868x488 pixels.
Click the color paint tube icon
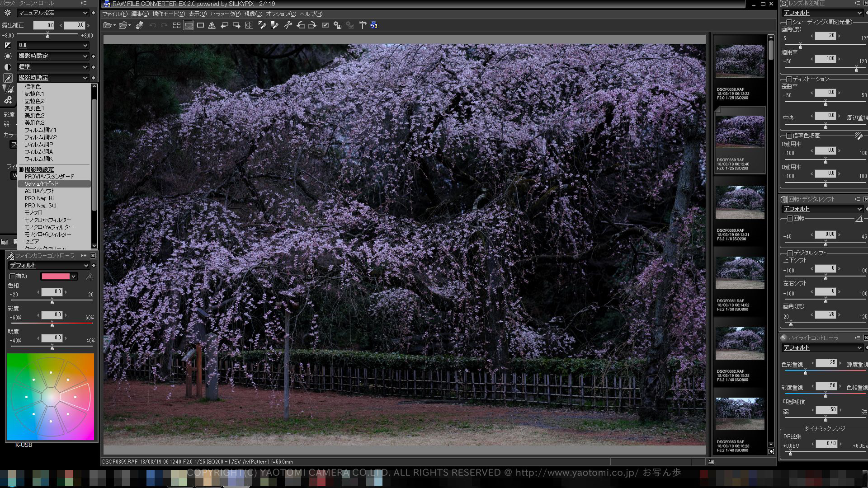click(x=8, y=78)
